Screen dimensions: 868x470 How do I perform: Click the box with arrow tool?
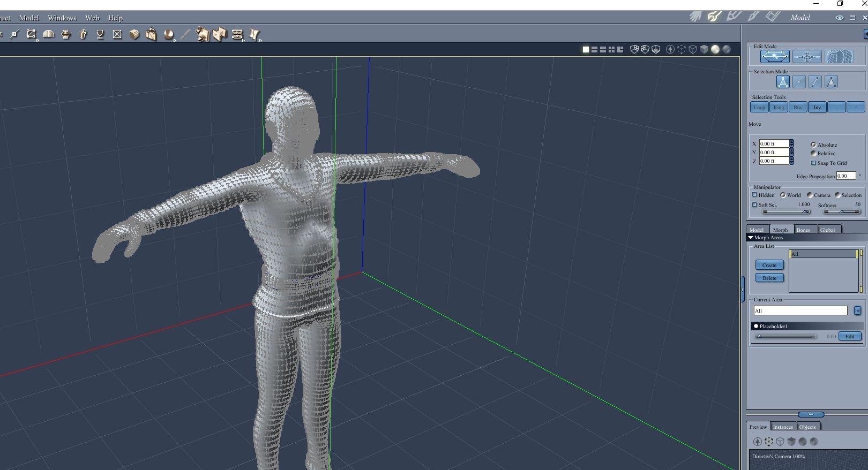coord(151,35)
